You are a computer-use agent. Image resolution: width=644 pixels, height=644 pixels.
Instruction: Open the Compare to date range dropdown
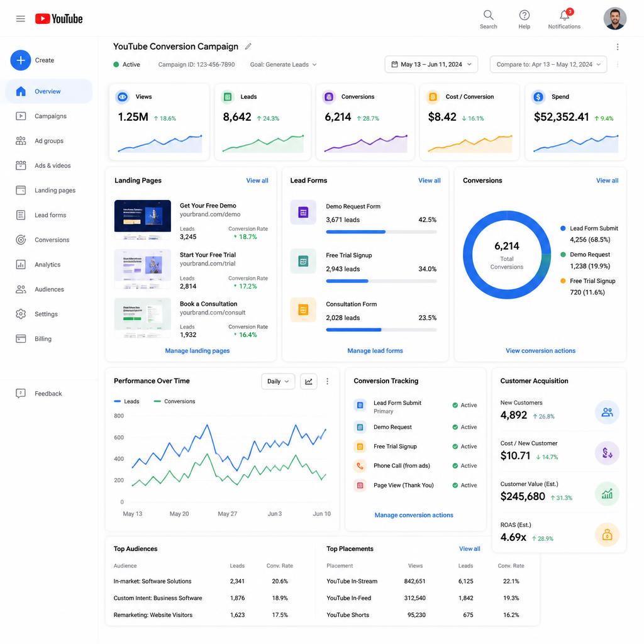tap(548, 65)
